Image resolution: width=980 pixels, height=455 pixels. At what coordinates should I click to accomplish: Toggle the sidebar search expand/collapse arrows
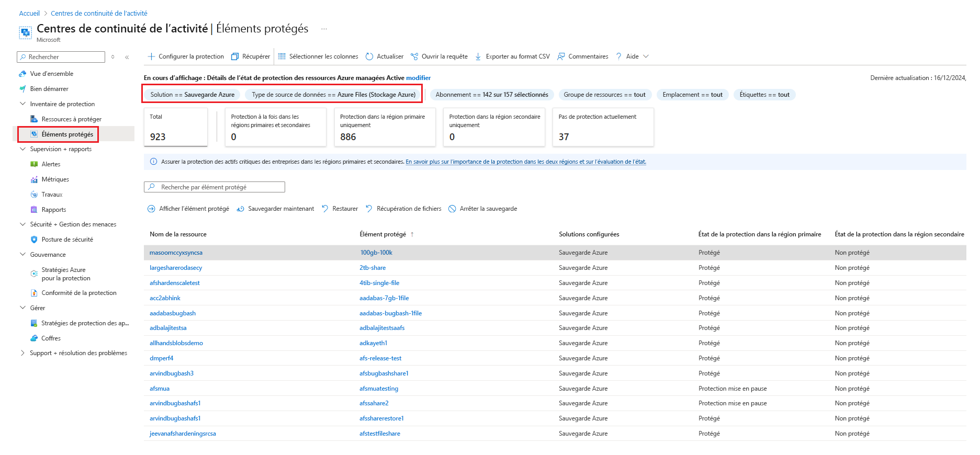point(112,57)
